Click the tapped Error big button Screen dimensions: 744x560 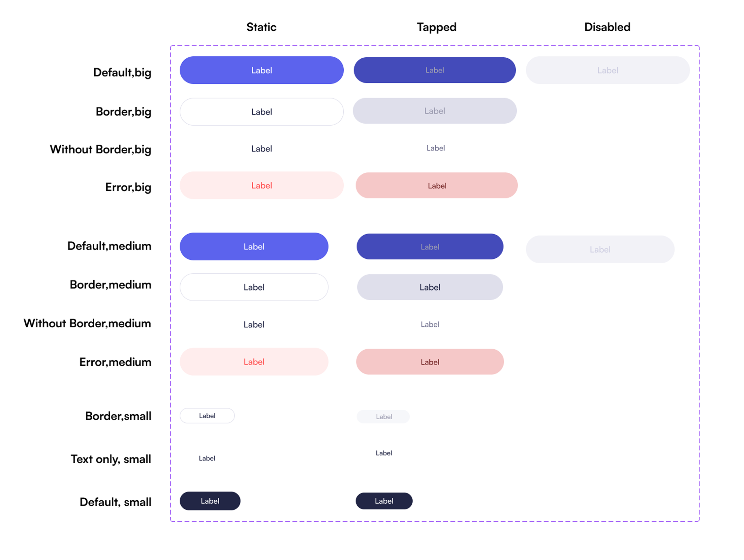pos(437,186)
